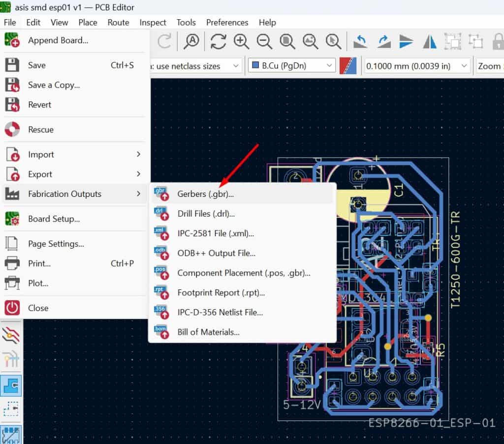Open the Find text search icon
Image resolution: width=504 pixels, height=444 pixels.
(x=191, y=42)
